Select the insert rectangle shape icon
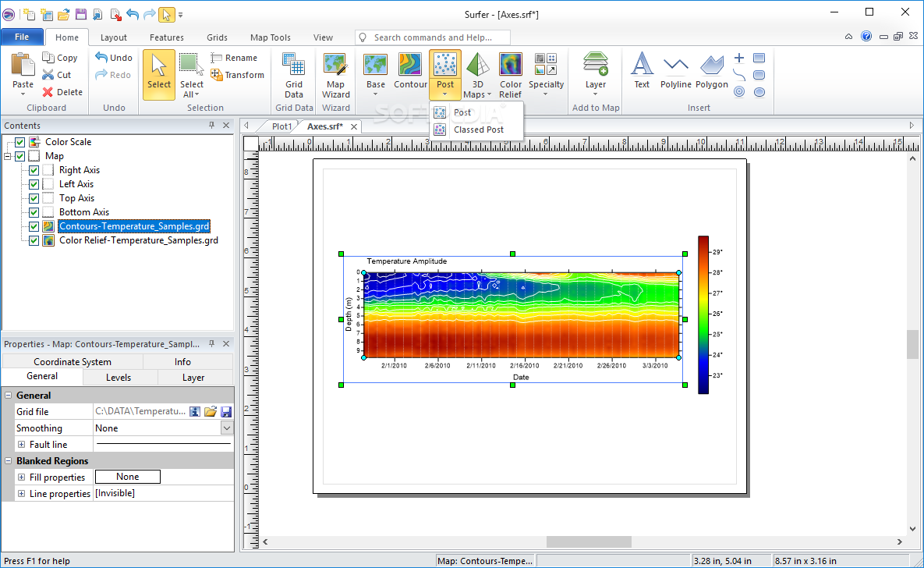The image size is (924, 568). (759, 58)
